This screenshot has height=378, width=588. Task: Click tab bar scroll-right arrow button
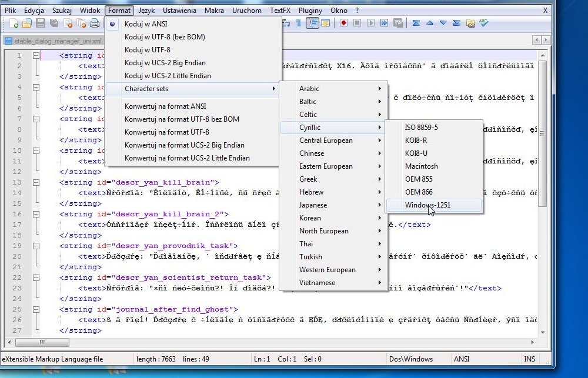(546, 39)
